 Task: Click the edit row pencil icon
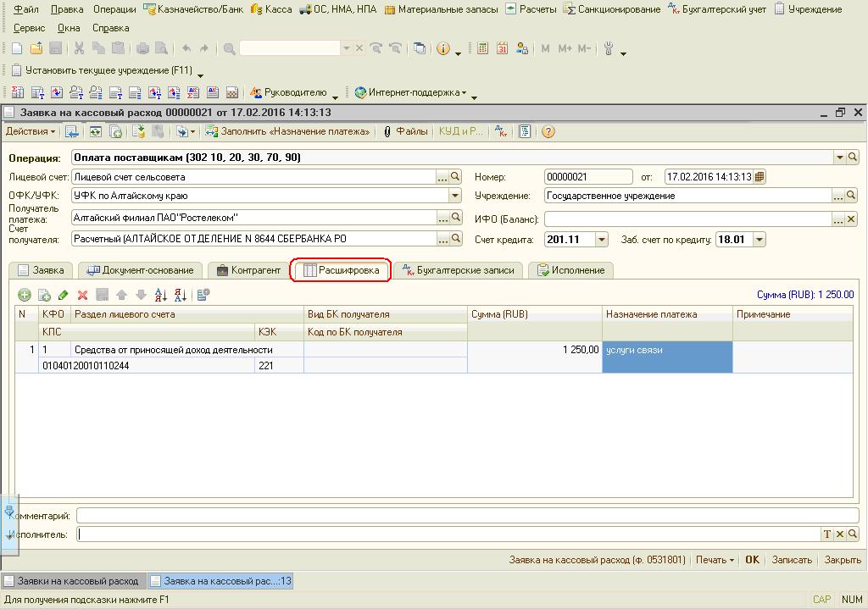tap(63, 295)
